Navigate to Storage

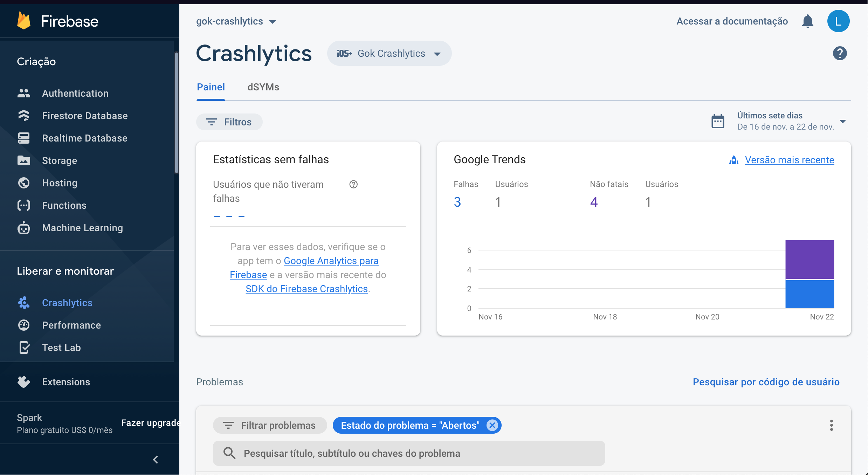click(59, 160)
